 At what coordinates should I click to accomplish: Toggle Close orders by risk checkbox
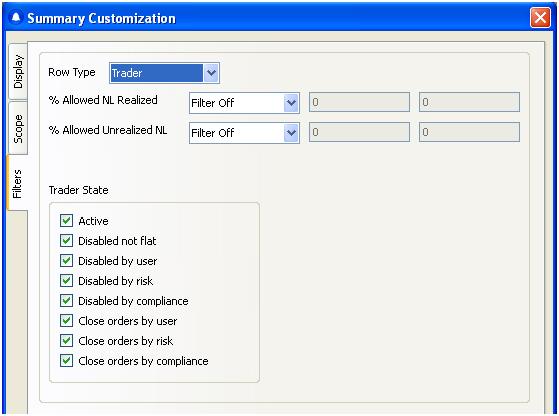pyautogui.click(x=66, y=340)
